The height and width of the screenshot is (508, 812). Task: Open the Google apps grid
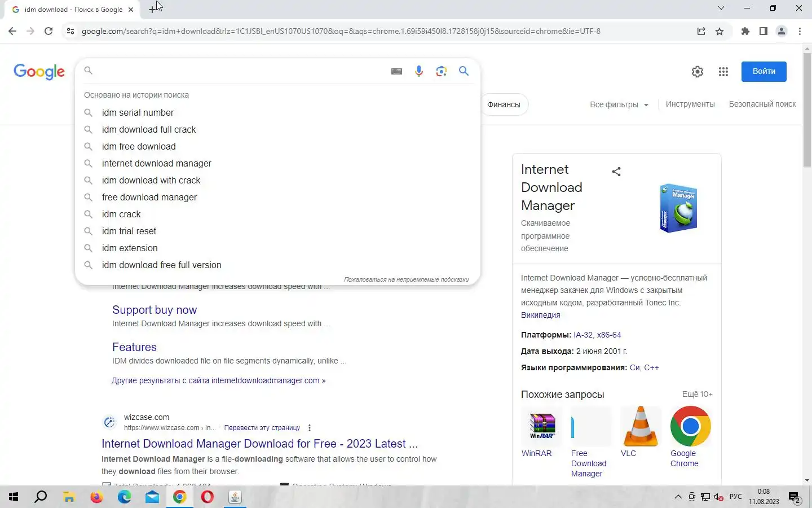coord(723,72)
